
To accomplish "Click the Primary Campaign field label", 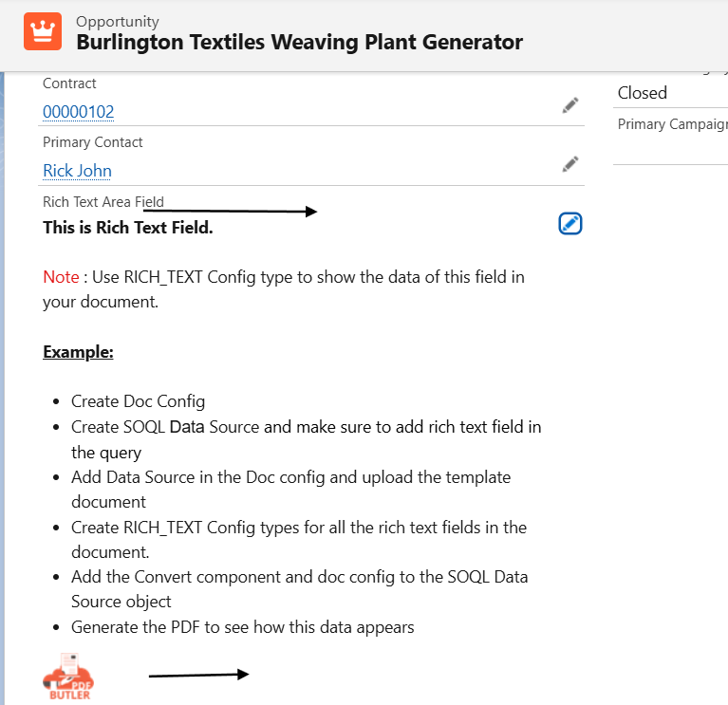I will (x=672, y=124).
